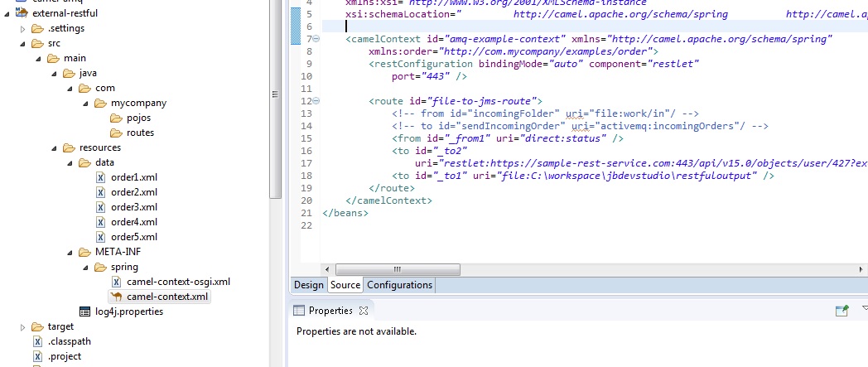The width and height of the screenshot is (868, 367).
Task: Click the routes folder icon
Action: tap(116, 133)
